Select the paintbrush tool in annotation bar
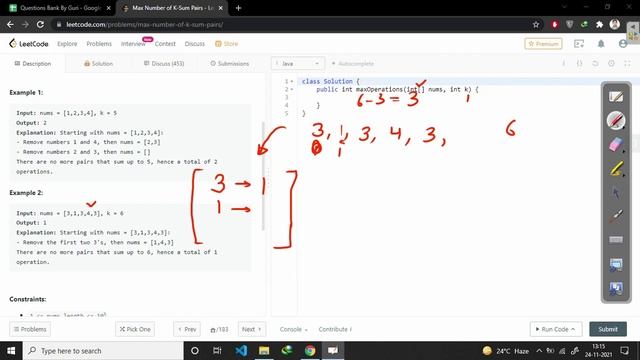Image resolution: width=640 pixels, height=360 pixels. tap(616, 216)
